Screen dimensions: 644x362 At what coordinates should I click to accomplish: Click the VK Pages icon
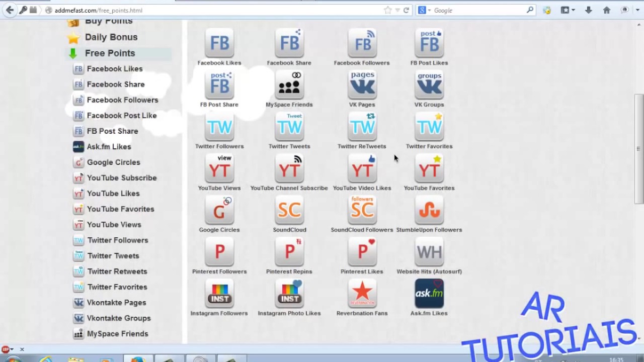point(362,85)
